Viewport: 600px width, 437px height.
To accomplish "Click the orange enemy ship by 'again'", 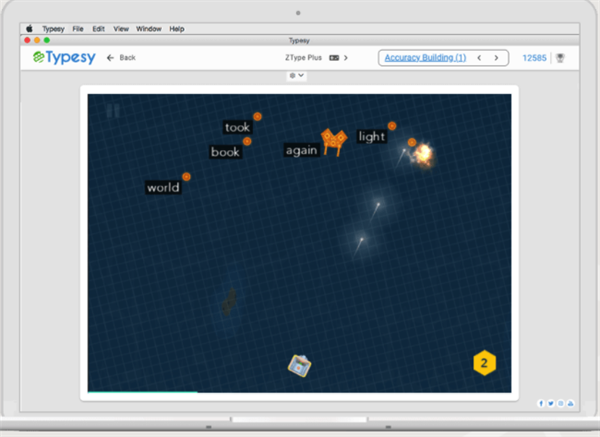I will click(x=334, y=142).
